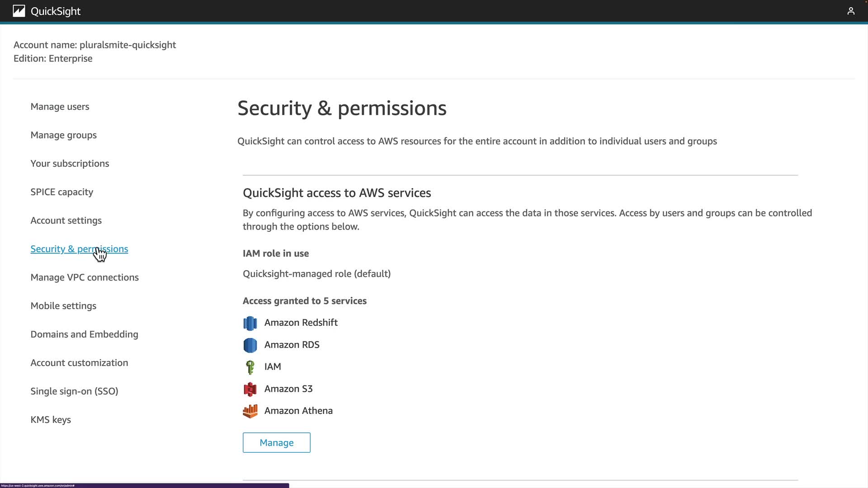Click the IAM key icon
The width and height of the screenshot is (868, 488).
tap(250, 367)
